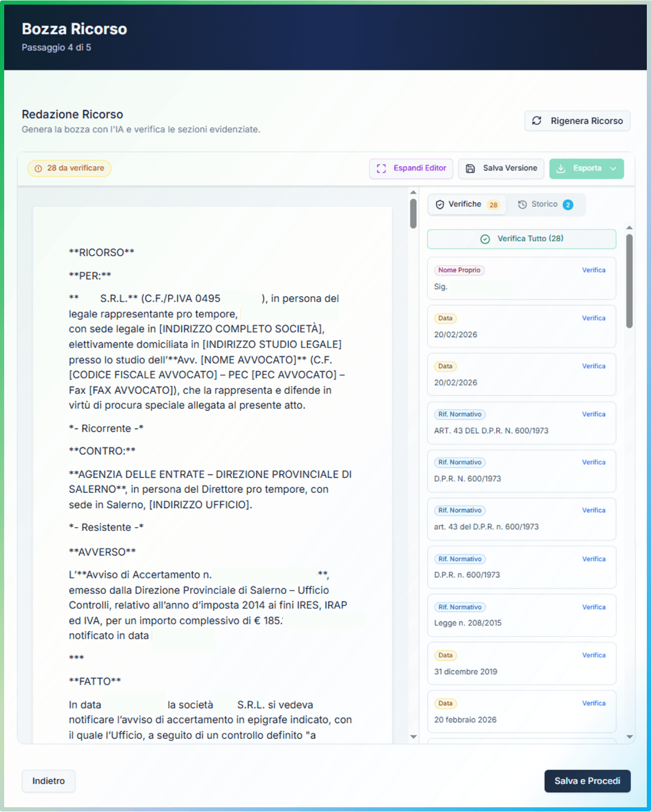Go back with the Indietro button
651x812 pixels.
coord(48,781)
